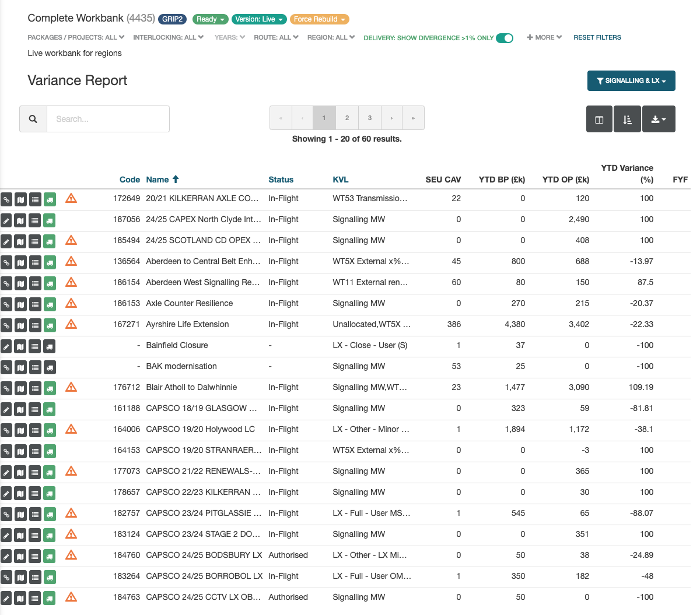
Task: Click the sort order icon button
Action: click(x=627, y=120)
